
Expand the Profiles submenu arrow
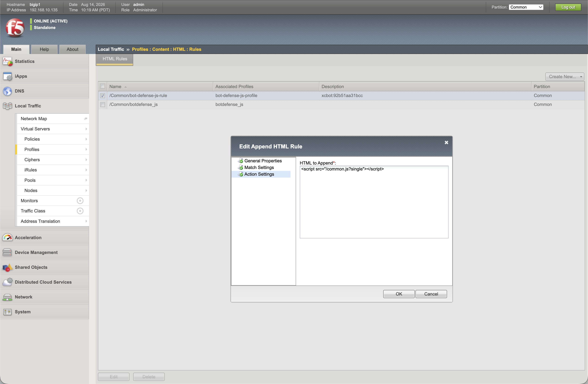(x=86, y=150)
